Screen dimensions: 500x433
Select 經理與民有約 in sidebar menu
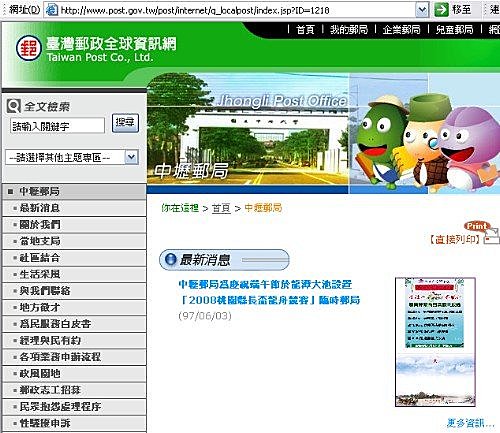(x=74, y=340)
